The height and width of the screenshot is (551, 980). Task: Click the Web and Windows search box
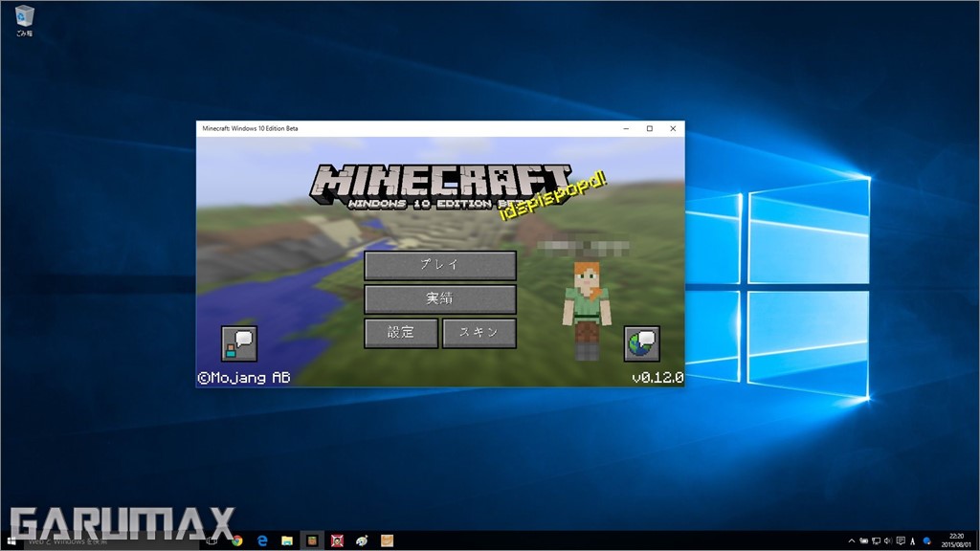(105, 540)
